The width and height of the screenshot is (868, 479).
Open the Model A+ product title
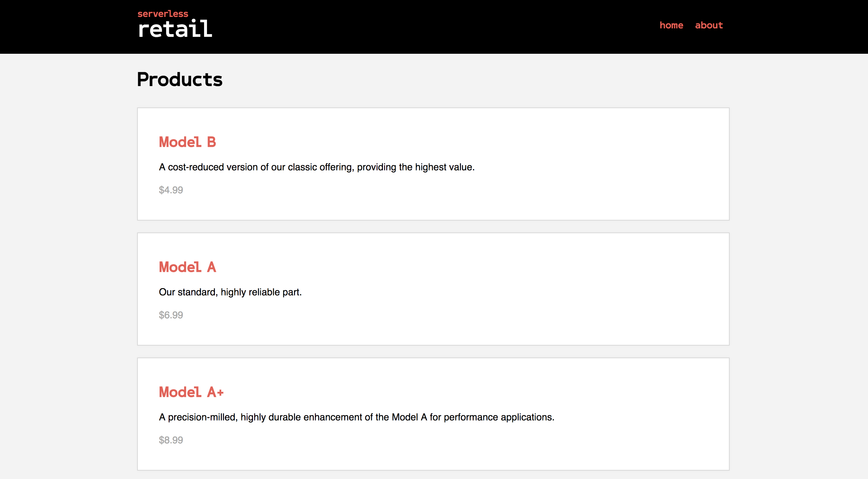pos(191,392)
